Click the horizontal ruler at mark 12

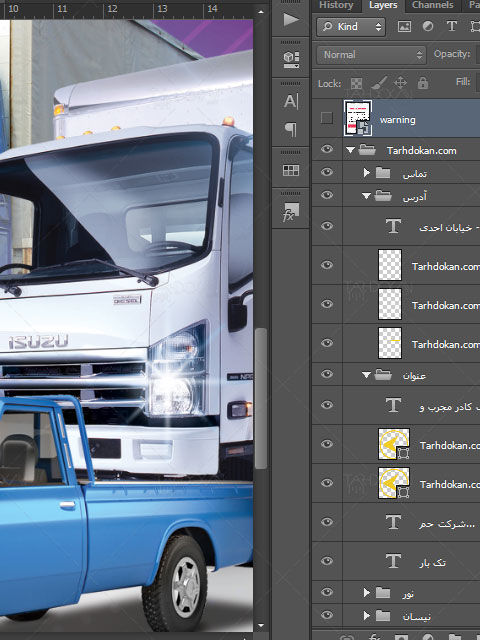[112, 9]
